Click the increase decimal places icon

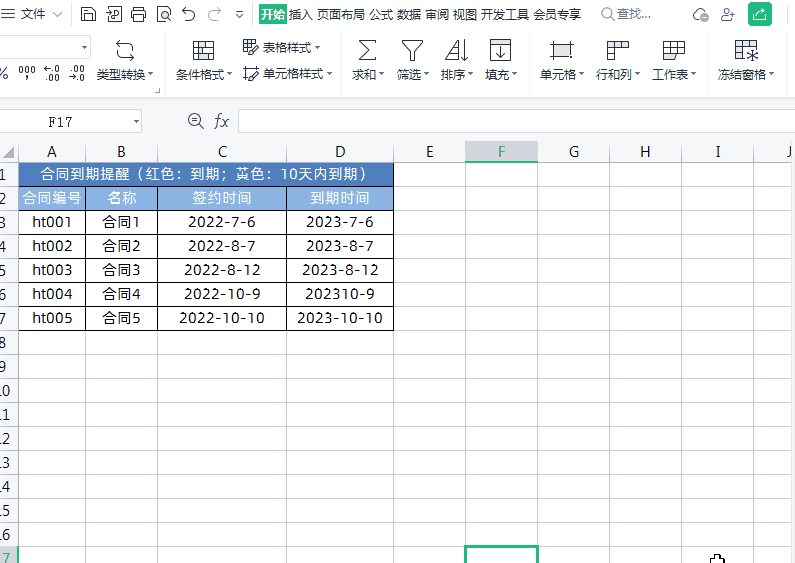52,74
